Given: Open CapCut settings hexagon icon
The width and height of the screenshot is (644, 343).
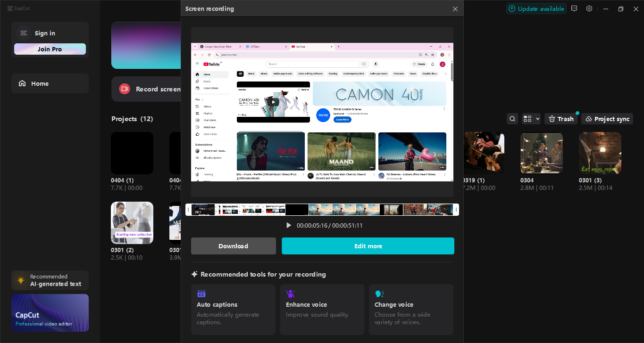Looking at the screenshot, I should tap(589, 8).
